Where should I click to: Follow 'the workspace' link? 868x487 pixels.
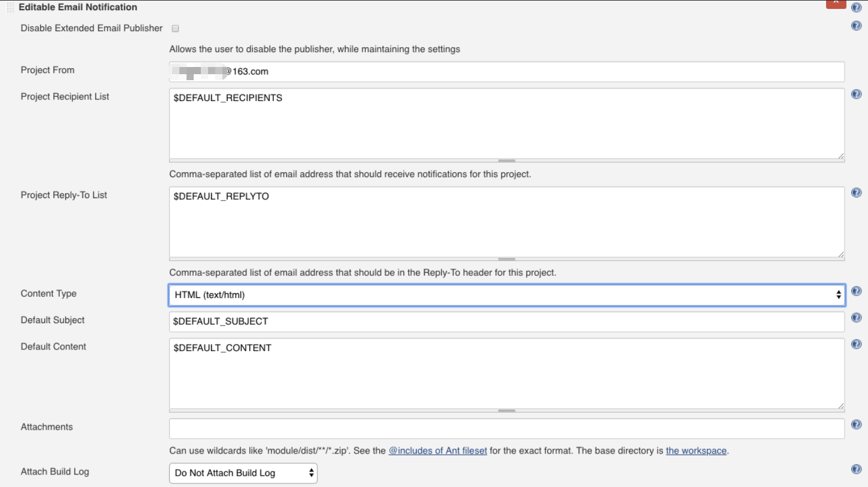[696, 451]
